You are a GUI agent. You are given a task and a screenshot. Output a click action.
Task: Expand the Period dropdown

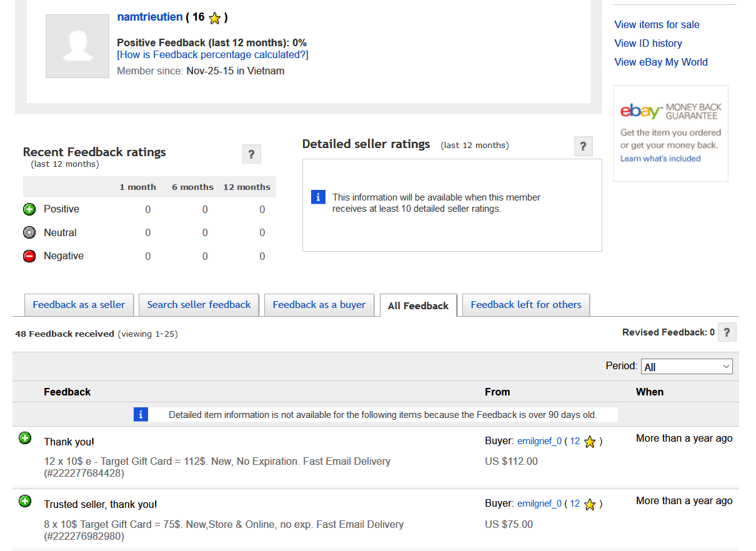pyautogui.click(x=687, y=367)
